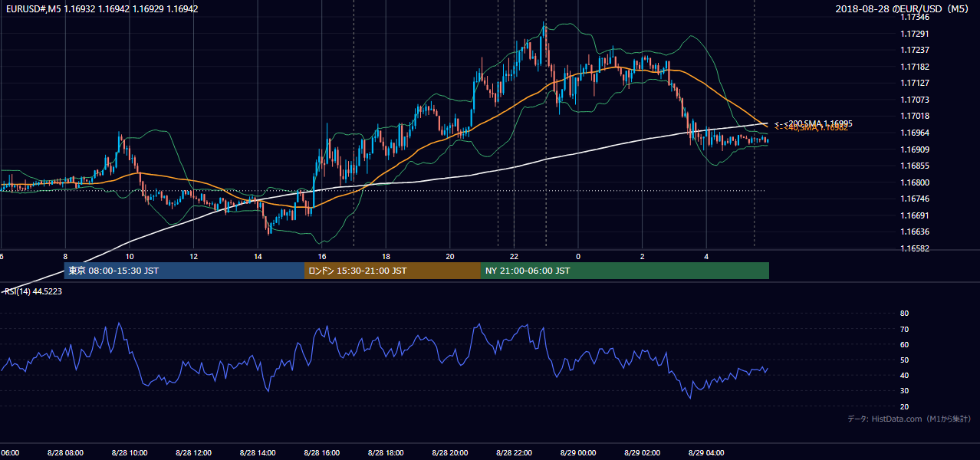This screenshot has height=460, width=980.
Task: Click RSI axis level 20
Action: pos(904,406)
